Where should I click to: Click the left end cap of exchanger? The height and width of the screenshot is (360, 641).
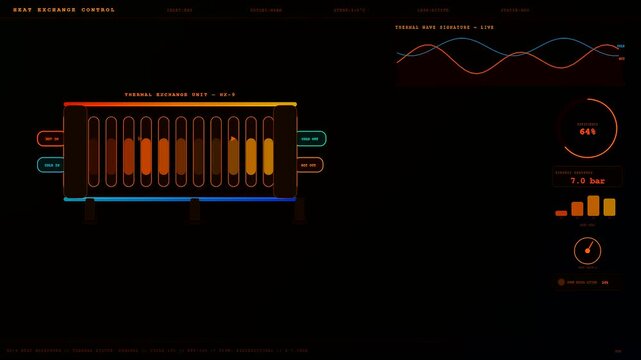75,152
